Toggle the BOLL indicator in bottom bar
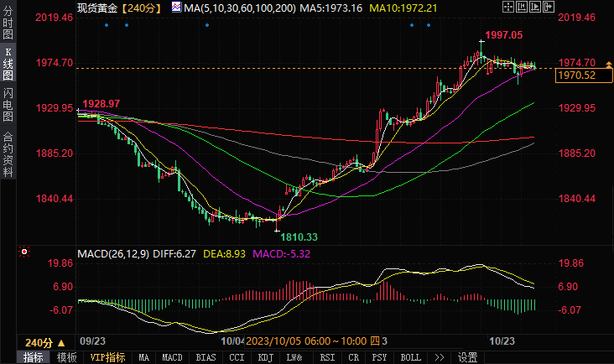The width and height of the screenshot is (614, 364). (410, 357)
